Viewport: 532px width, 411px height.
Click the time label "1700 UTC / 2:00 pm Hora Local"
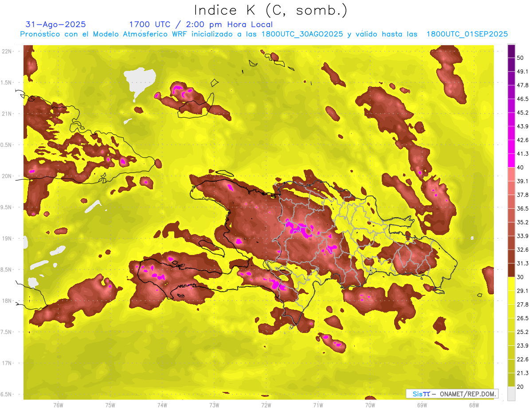click(x=201, y=25)
